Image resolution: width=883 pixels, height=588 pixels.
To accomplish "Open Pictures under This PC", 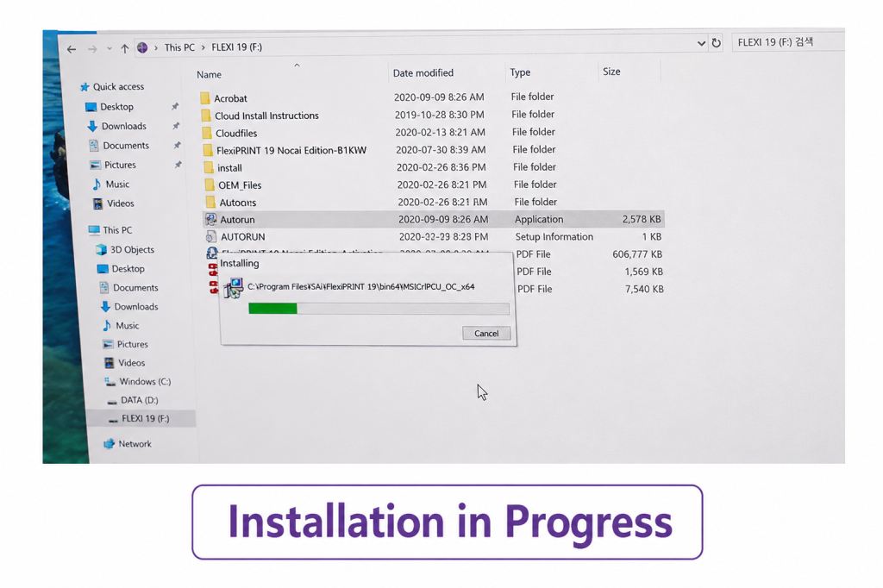I will tap(126, 344).
